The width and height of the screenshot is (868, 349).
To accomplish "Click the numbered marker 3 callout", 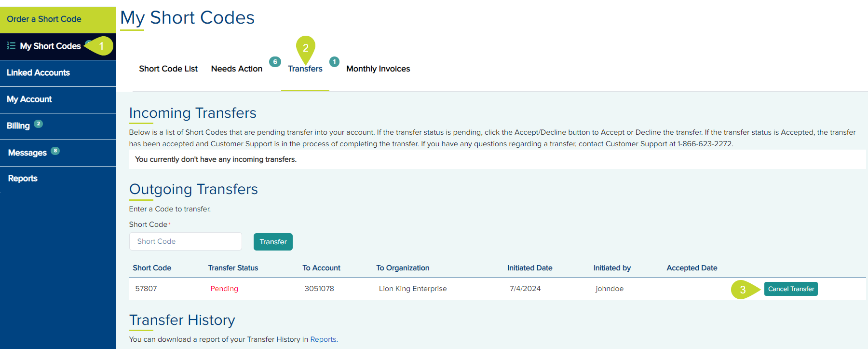I will (x=743, y=290).
